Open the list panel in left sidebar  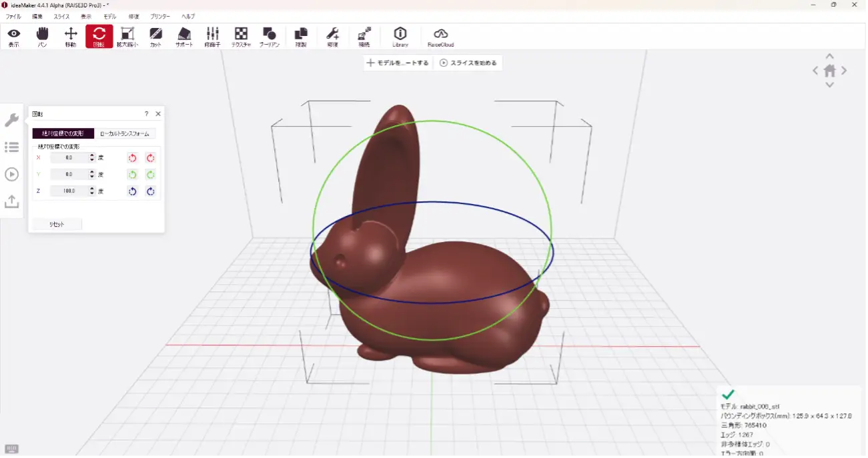tap(11, 147)
